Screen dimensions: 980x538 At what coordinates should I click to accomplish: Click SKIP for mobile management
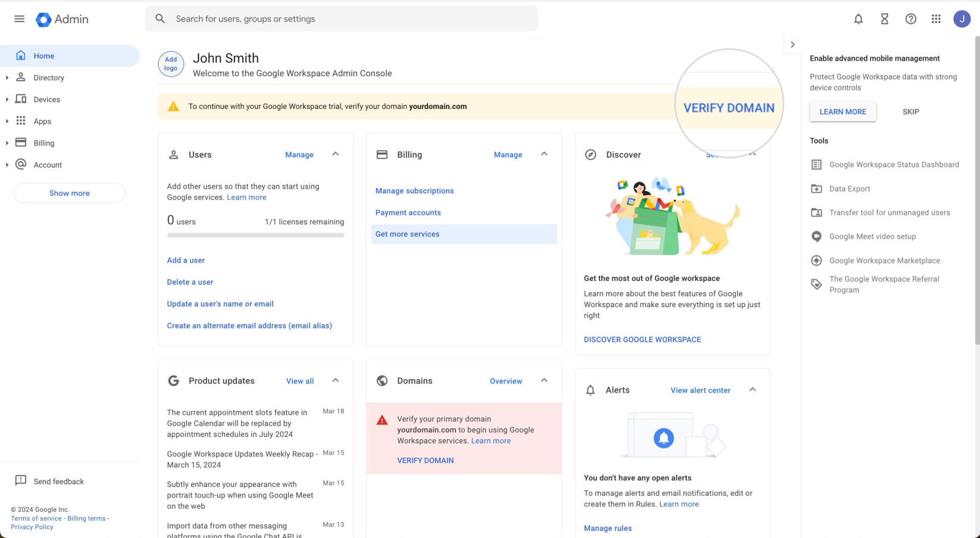point(910,112)
